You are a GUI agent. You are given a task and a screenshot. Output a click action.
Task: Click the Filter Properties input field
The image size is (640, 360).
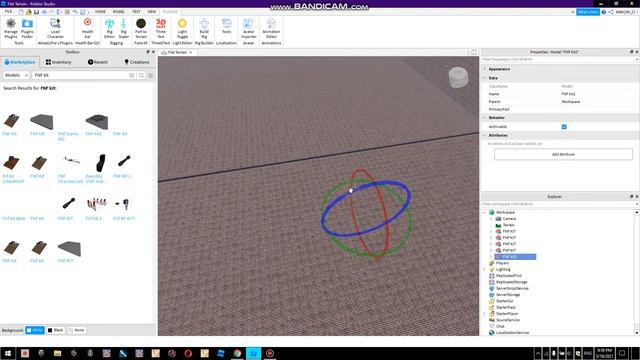[558, 60]
